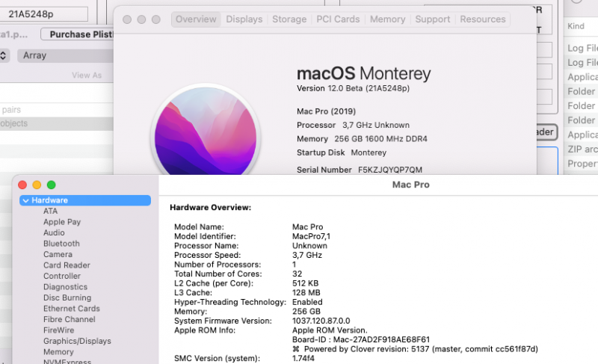Click the System Firmware Version value 1037.120.87.0.0
This screenshot has height=364, width=598.
tap(321, 321)
